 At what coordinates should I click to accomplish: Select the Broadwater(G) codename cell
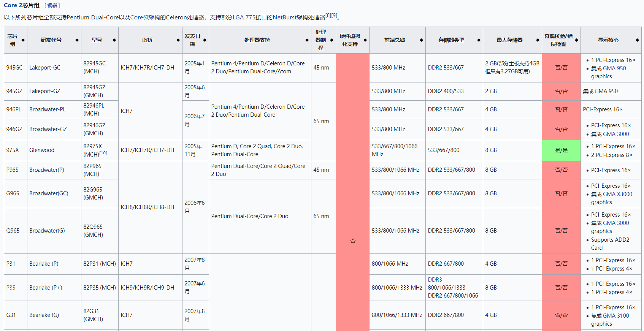(x=54, y=231)
